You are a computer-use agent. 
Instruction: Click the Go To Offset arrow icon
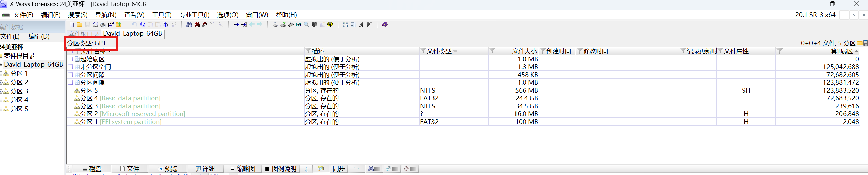(x=236, y=24)
